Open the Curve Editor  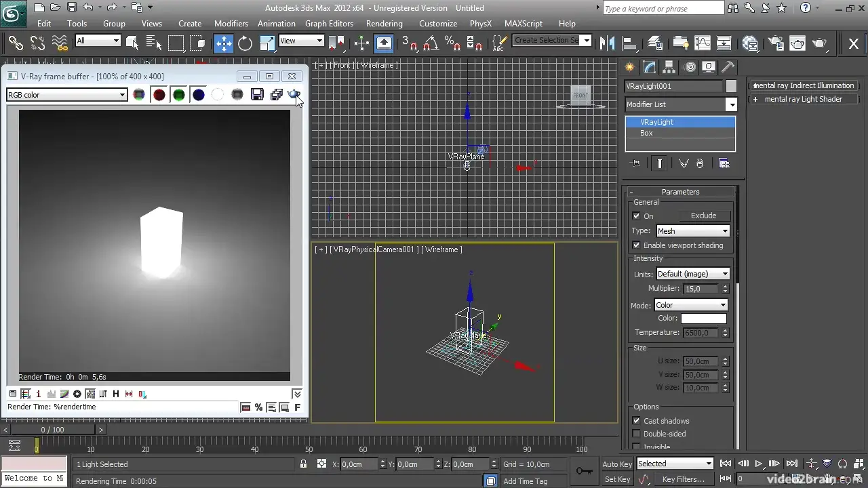pos(703,43)
